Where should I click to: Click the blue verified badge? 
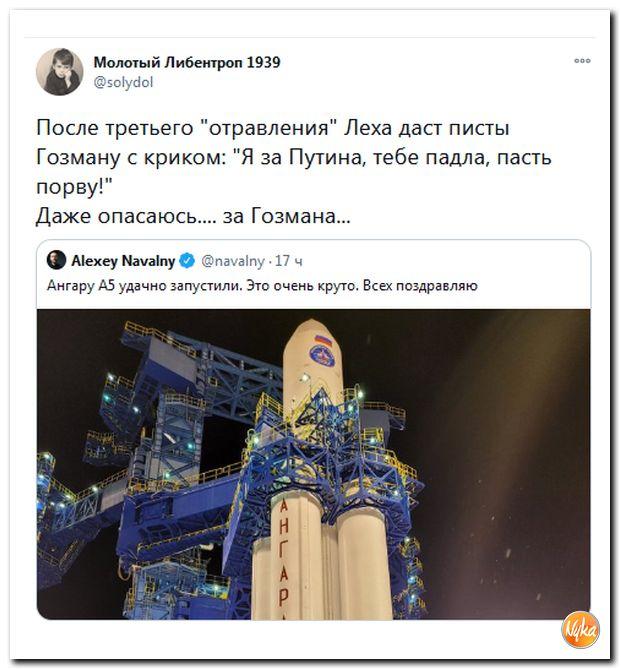(187, 260)
